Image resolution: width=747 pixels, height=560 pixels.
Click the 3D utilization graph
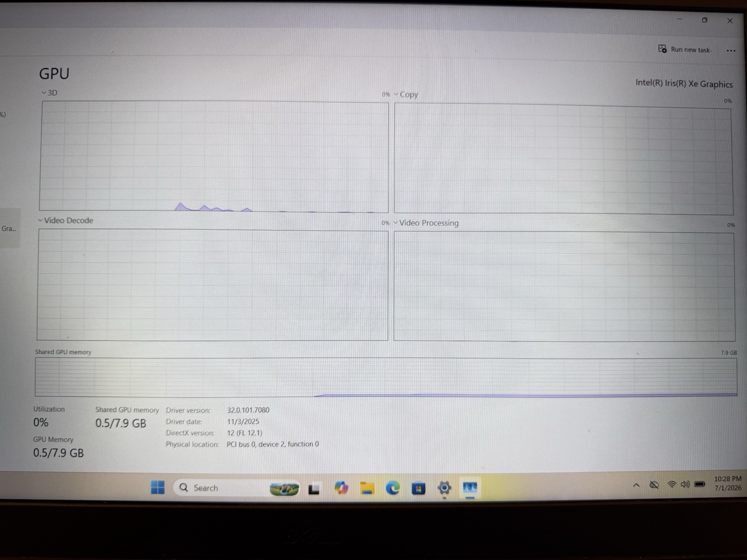coord(214,156)
